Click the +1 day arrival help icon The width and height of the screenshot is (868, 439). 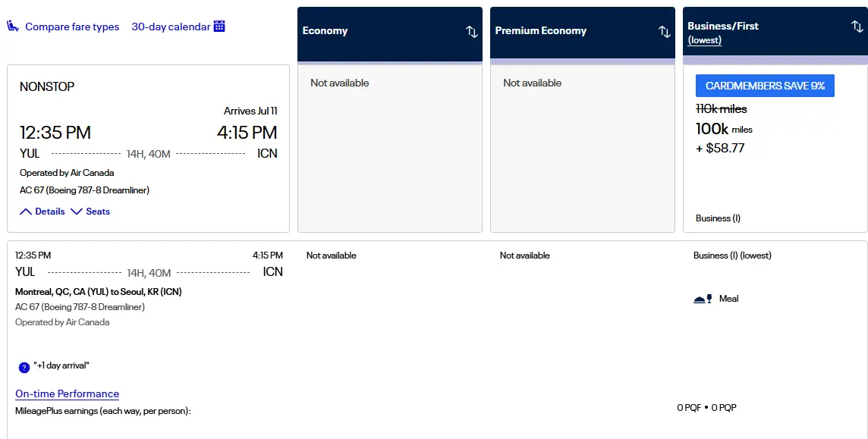pyautogui.click(x=24, y=367)
